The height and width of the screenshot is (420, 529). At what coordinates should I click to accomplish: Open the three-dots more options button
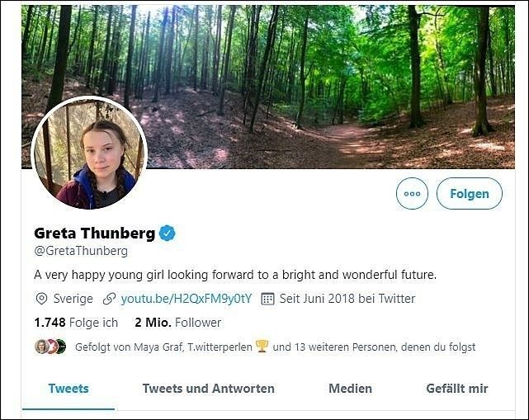[412, 194]
